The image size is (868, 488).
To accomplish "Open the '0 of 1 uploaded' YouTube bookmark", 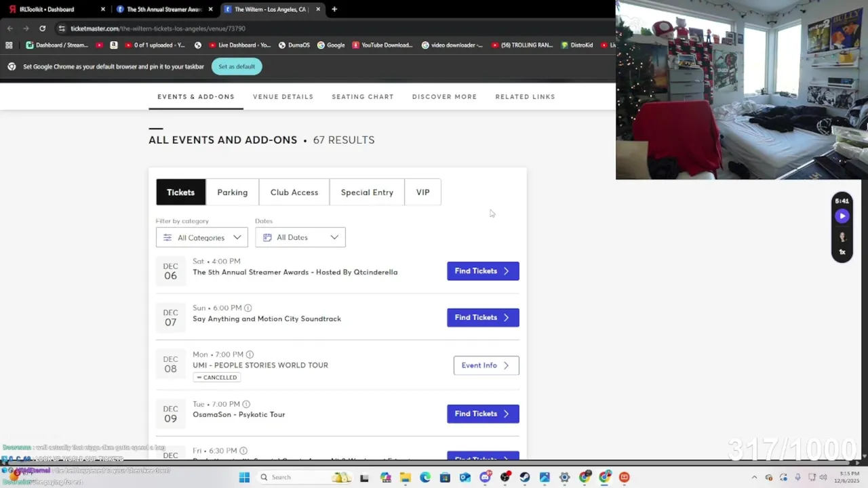I will (x=155, y=45).
